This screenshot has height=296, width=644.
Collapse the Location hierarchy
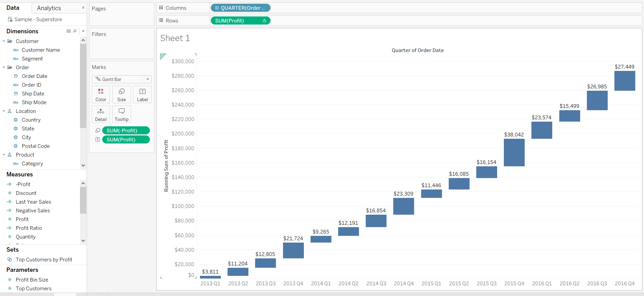click(x=4, y=111)
